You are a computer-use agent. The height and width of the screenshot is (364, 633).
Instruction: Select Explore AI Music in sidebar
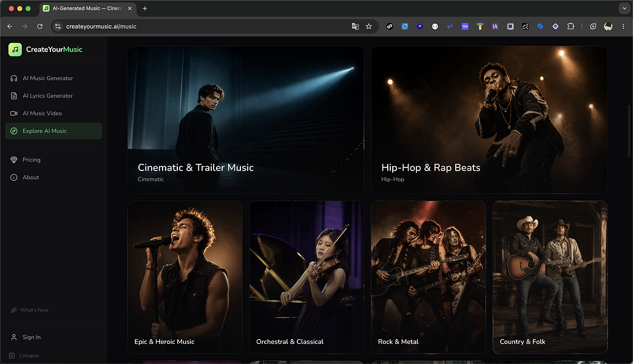pos(53,131)
